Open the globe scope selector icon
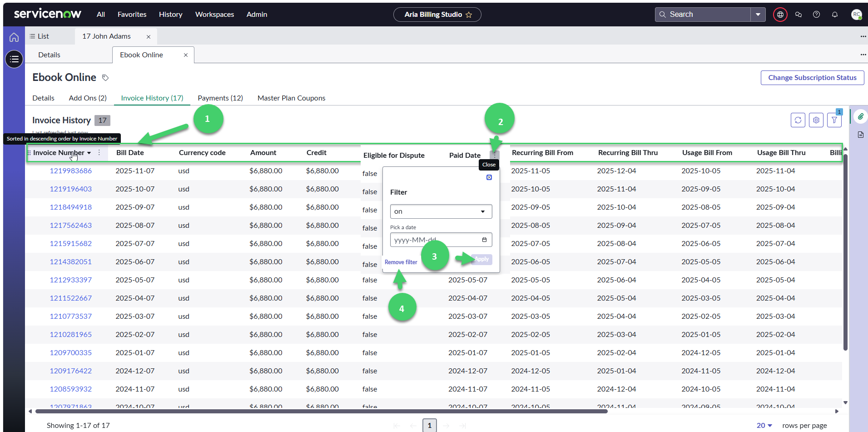The image size is (868, 432). (780, 15)
